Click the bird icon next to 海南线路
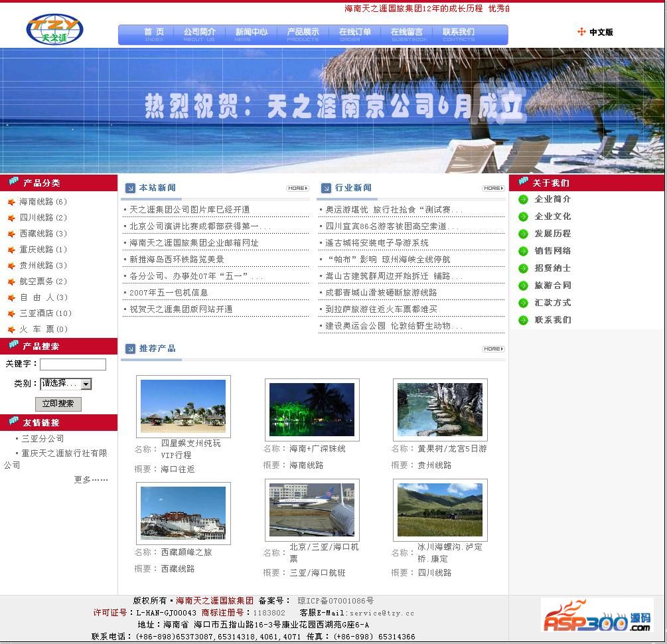 (x=11, y=202)
